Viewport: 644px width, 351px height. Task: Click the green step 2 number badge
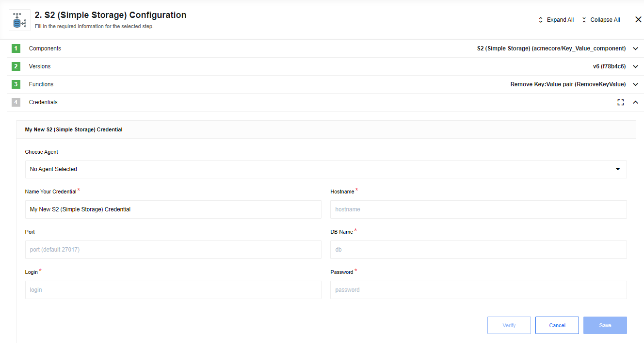(16, 66)
